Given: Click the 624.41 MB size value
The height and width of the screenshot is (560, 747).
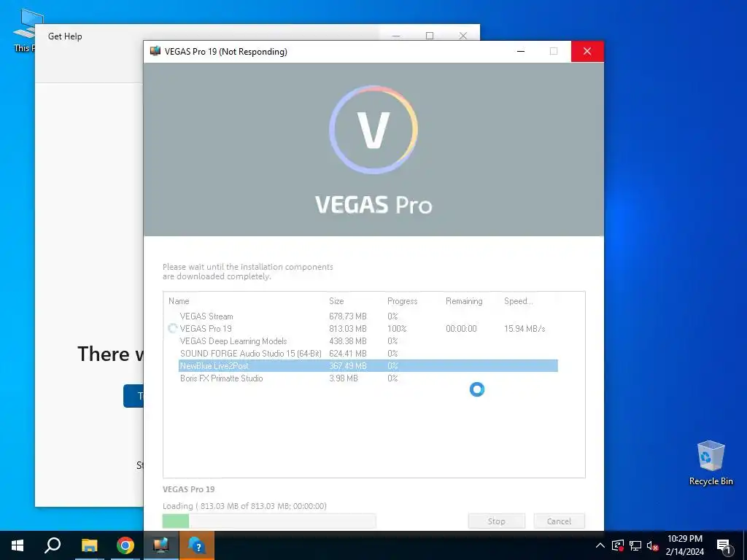Looking at the screenshot, I should coord(348,354).
